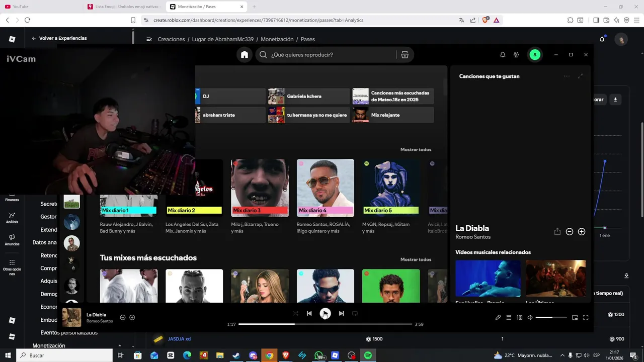This screenshot has height=362, width=644.
Task: Open Spotify Browse icon inside search bar
Action: click(x=405, y=55)
